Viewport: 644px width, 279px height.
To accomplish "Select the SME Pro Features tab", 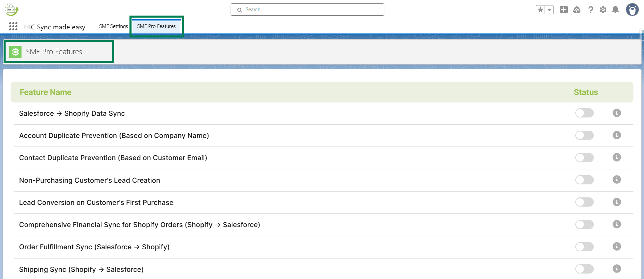I will click(x=156, y=26).
